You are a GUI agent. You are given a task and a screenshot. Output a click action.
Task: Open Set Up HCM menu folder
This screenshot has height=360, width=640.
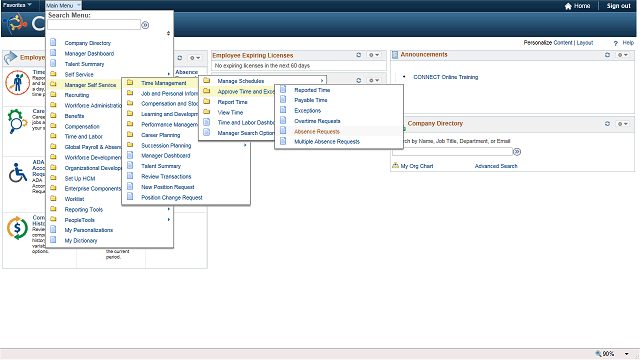tap(80, 178)
